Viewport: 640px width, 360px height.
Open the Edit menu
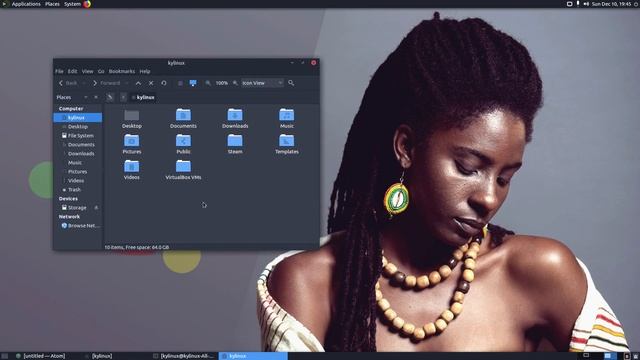point(73,71)
